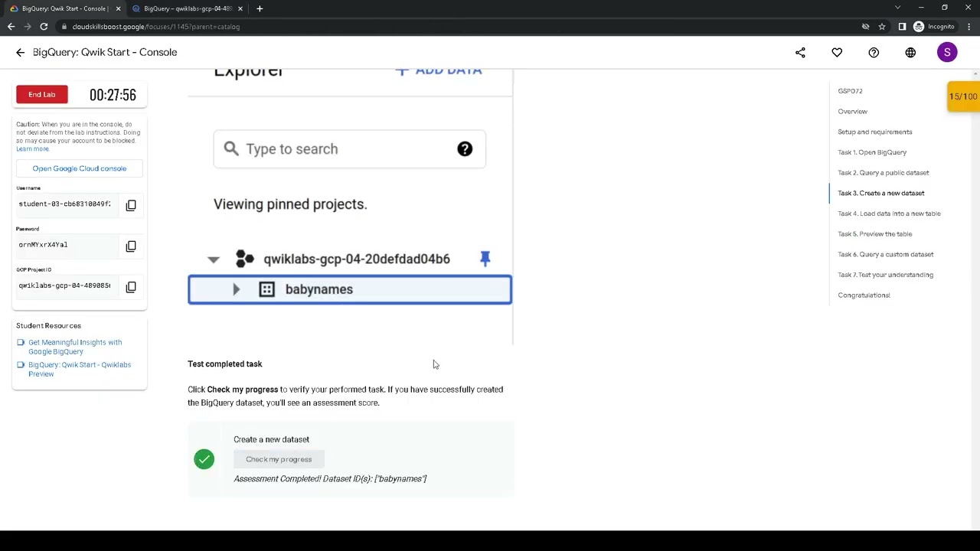
Task: Click the heart favorite icon
Action: click(x=837, y=52)
